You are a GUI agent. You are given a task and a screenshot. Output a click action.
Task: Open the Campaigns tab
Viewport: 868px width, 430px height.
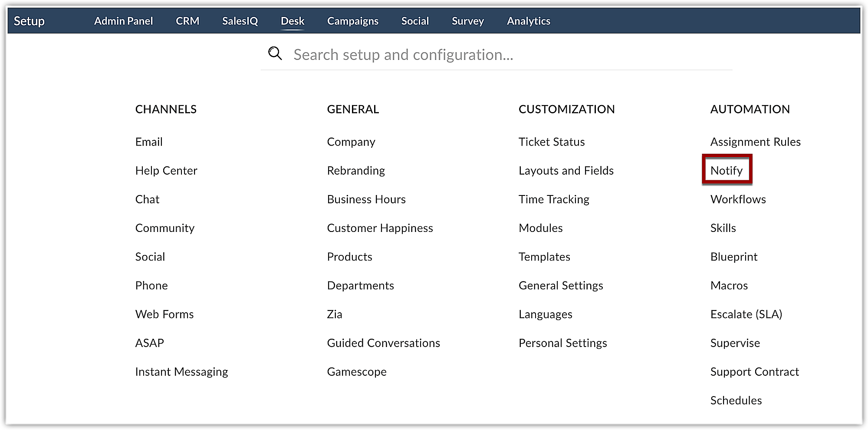(352, 21)
